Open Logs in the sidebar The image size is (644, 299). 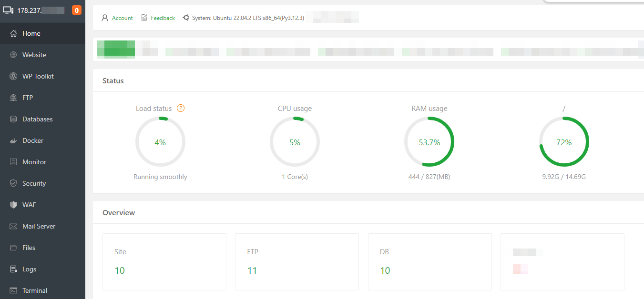click(x=42, y=269)
